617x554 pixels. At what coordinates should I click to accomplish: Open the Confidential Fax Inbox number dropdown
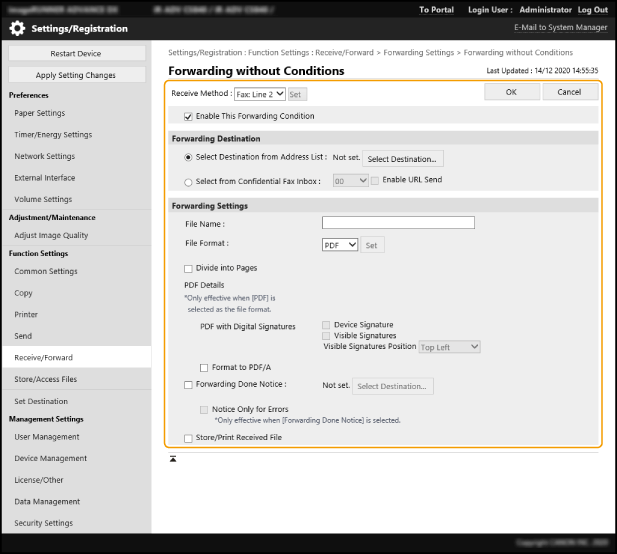pos(350,181)
